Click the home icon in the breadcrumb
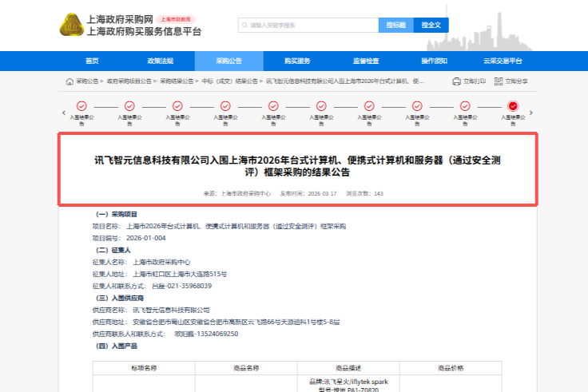 point(70,81)
